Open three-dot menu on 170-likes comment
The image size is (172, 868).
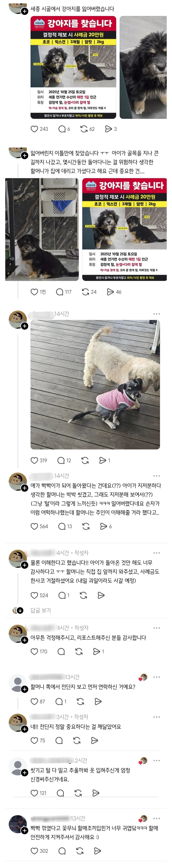pos(156,628)
